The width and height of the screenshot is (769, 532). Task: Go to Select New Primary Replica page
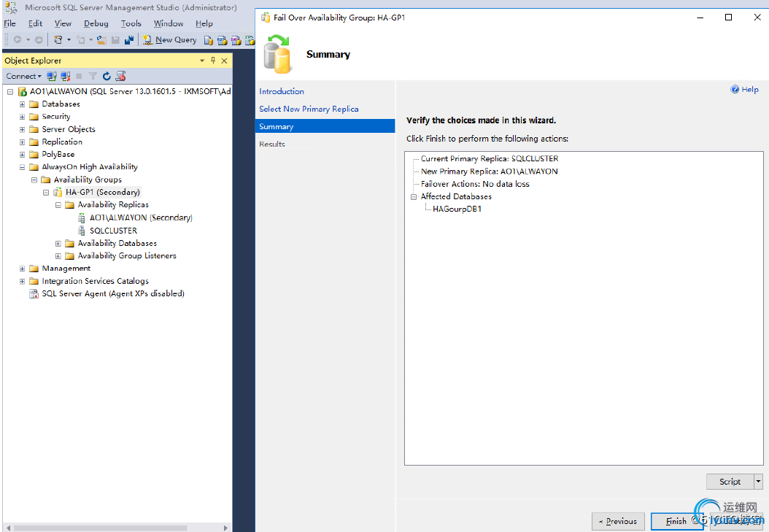309,109
